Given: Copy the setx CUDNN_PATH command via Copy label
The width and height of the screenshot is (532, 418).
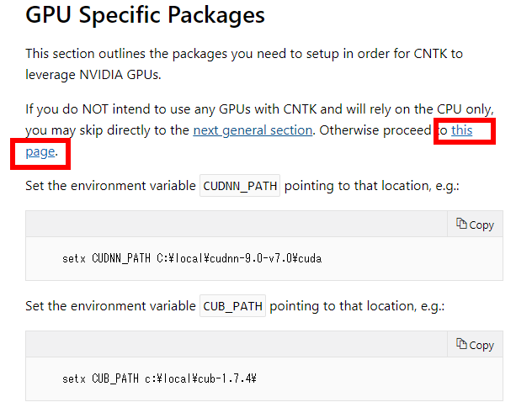Looking at the screenshot, I should pyautogui.click(x=481, y=225).
